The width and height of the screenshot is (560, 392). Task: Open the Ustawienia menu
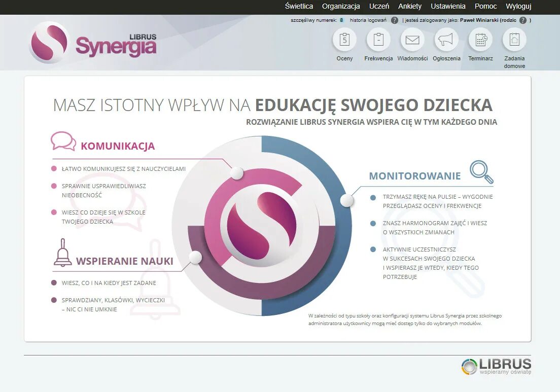click(448, 6)
